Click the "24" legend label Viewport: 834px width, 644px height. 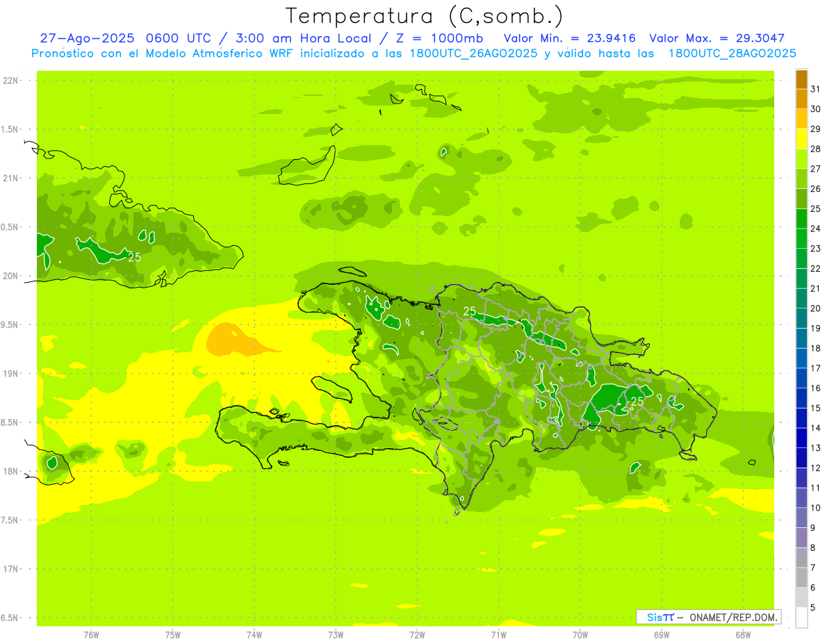coord(816,228)
